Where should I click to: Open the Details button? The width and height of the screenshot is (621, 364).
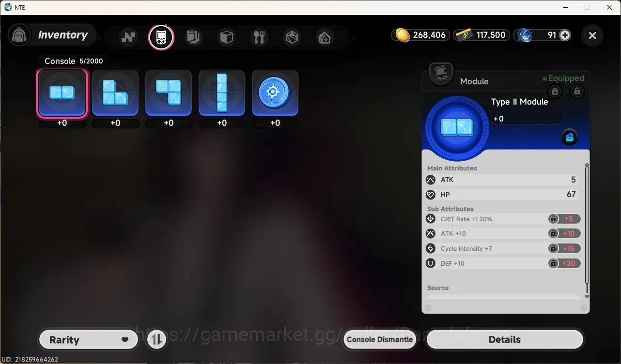(504, 340)
